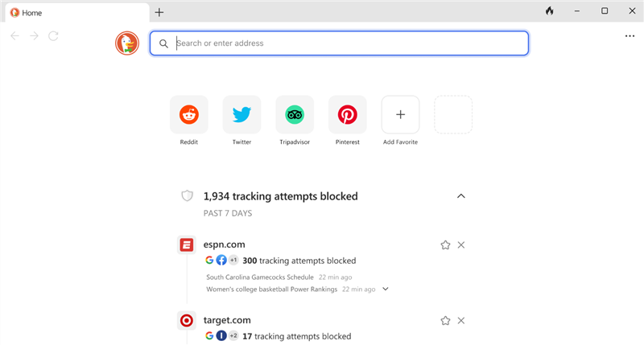Collapse the tracking attempts blocked section
This screenshot has width=644, height=345.
(x=461, y=195)
